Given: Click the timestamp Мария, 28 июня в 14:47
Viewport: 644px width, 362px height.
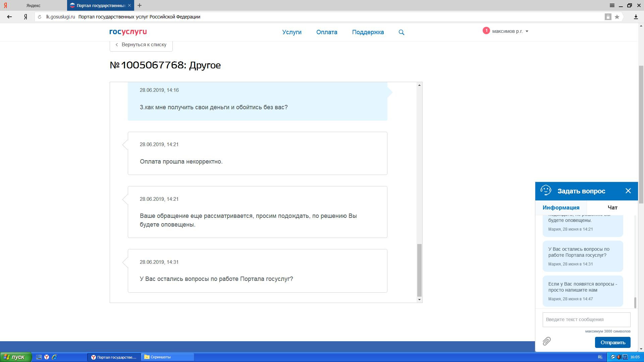Looking at the screenshot, I should (570, 299).
